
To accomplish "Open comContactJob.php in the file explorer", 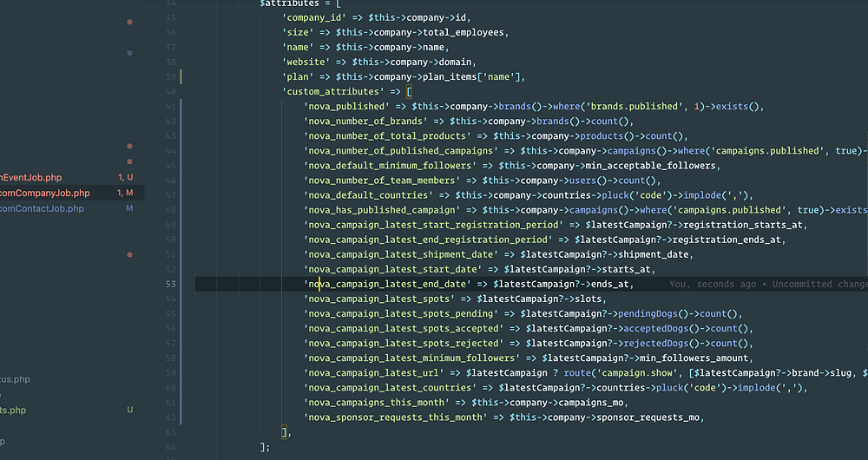I will tap(42, 208).
